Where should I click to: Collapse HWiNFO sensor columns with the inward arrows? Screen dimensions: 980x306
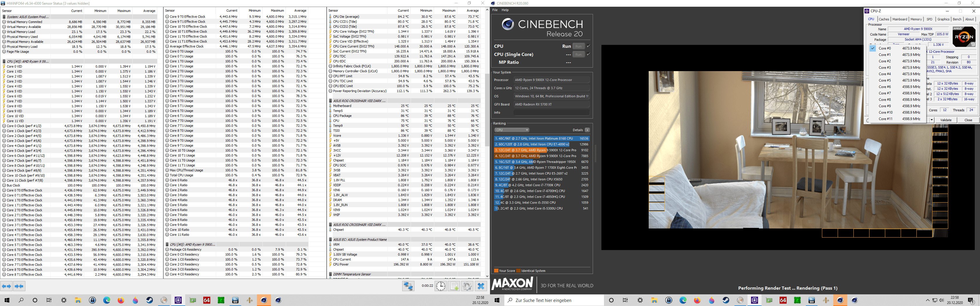coord(19,286)
